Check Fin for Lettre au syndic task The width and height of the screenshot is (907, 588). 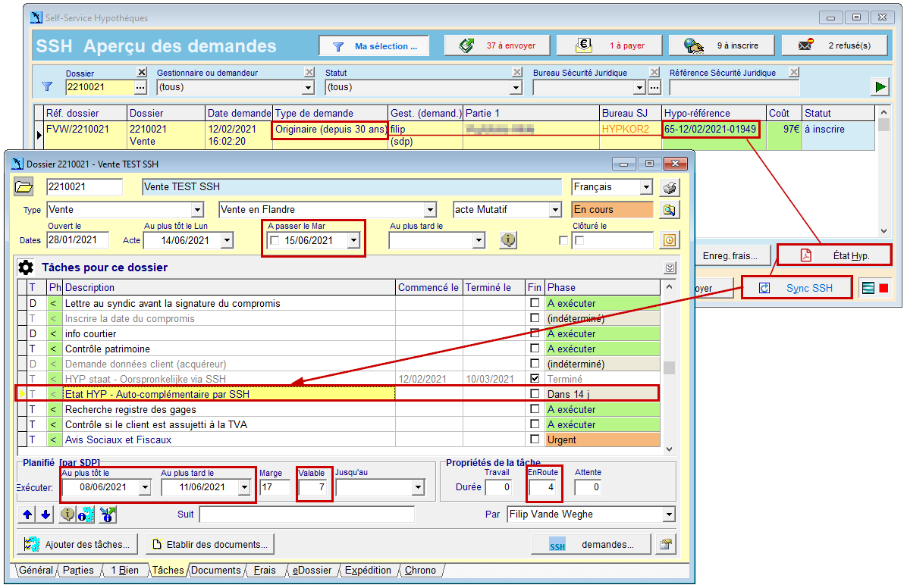[x=535, y=303]
